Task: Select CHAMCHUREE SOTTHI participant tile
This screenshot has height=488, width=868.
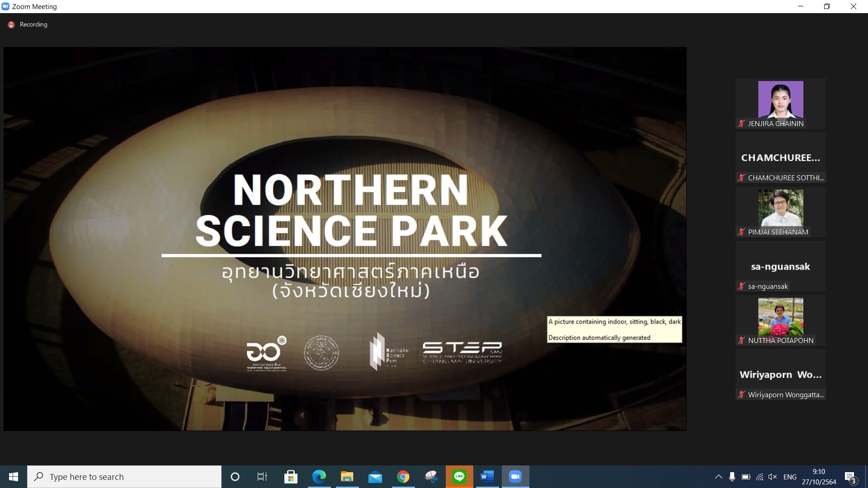Action: pyautogui.click(x=781, y=158)
